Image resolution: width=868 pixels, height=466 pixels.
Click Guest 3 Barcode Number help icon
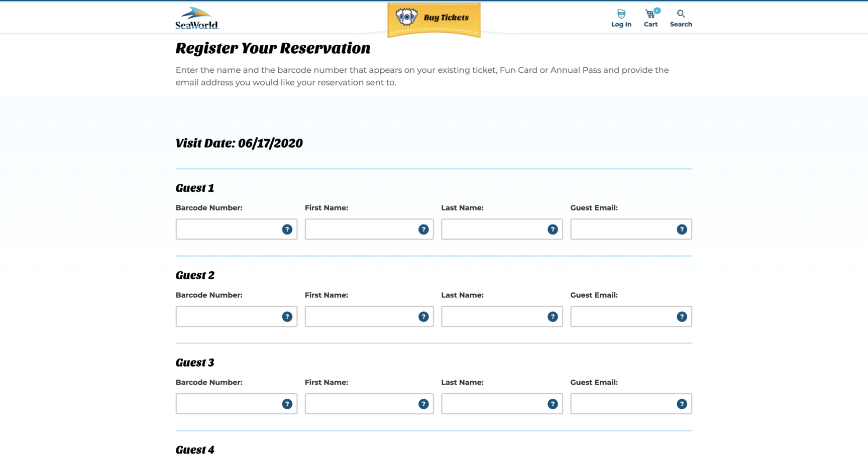(287, 404)
